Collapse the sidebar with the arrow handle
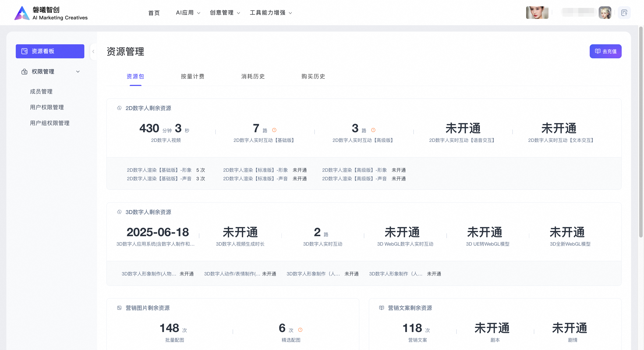This screenshot has height=350, width=644. tap(94, 52)
